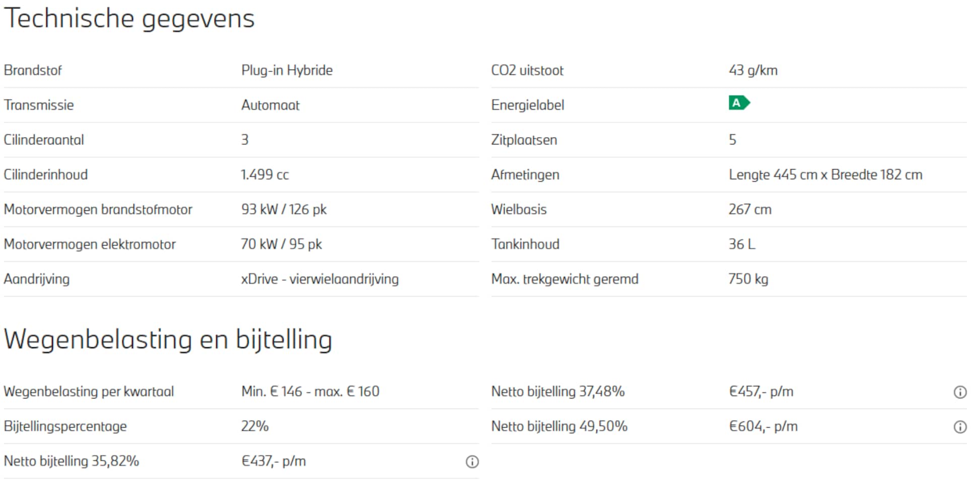Click the Tankinhoud 36 L value
The image size is (980, 483).
pos(742,245)
